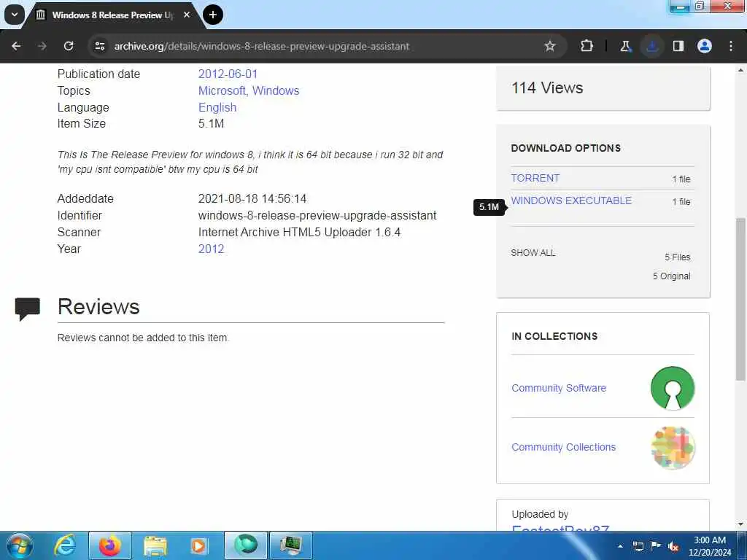Click the Community Software green keyhole thumbnail

click(673, 388)
